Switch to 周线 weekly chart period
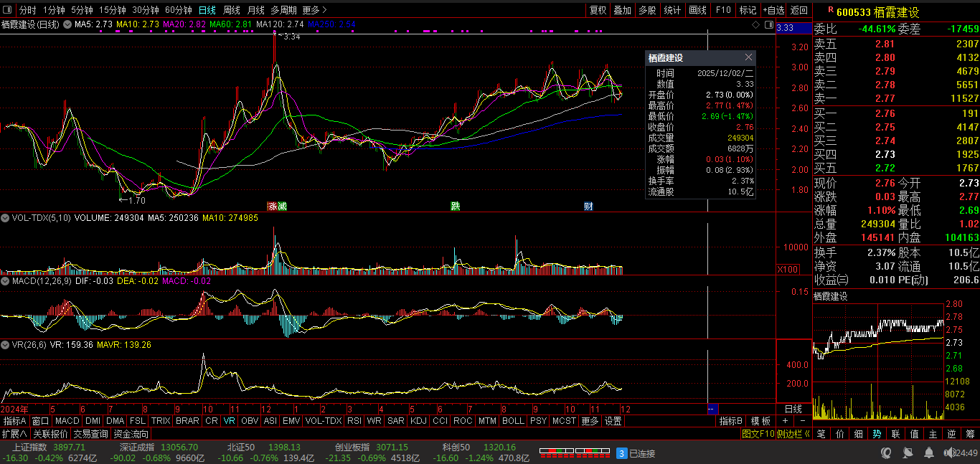The image size is (980, 464). (x=231, y=10)
